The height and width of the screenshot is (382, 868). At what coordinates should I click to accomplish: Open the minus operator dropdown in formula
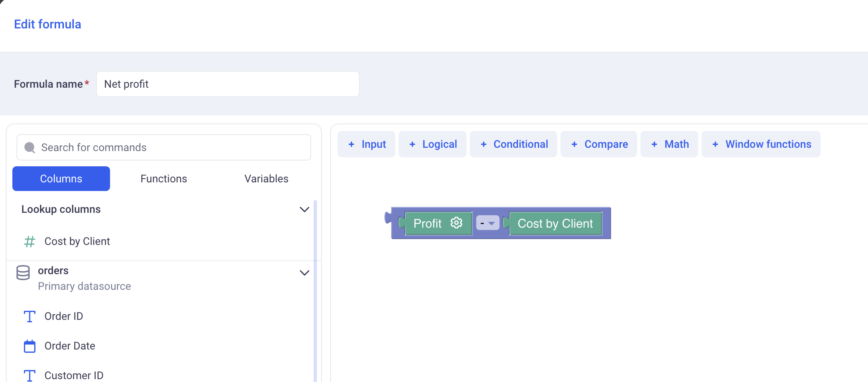(488, 223)
